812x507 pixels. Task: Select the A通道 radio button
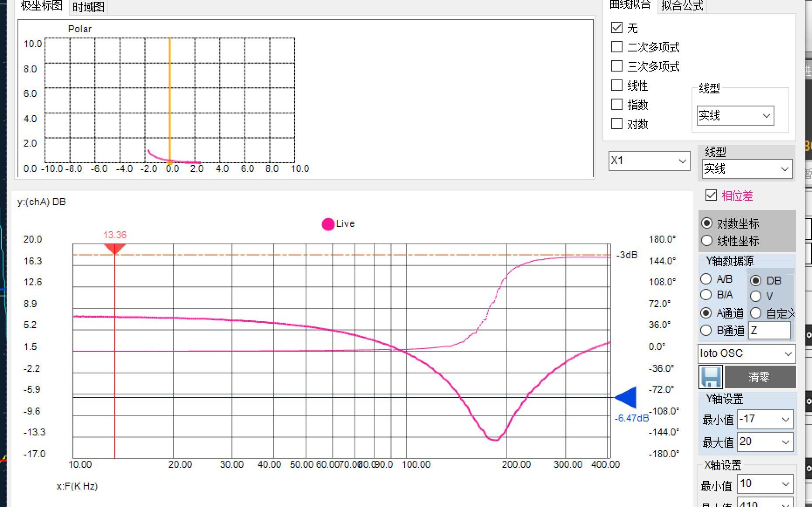point(706,313)
